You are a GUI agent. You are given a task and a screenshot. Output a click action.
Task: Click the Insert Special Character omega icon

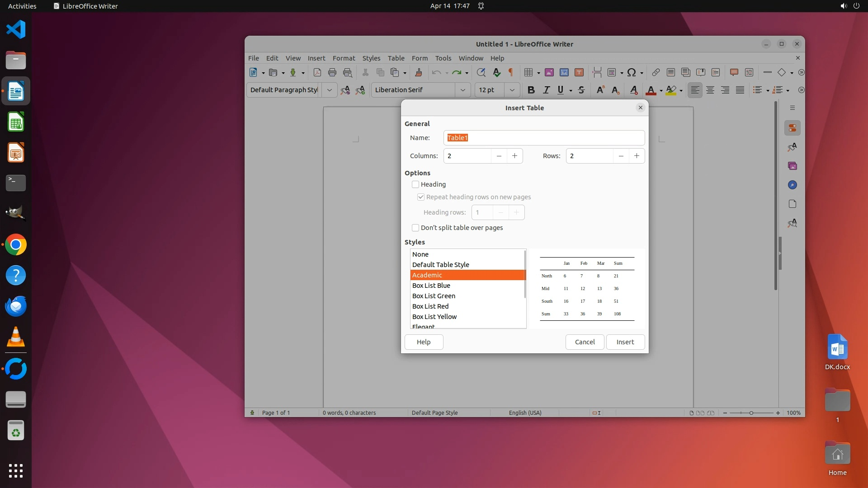click(632, 72)
